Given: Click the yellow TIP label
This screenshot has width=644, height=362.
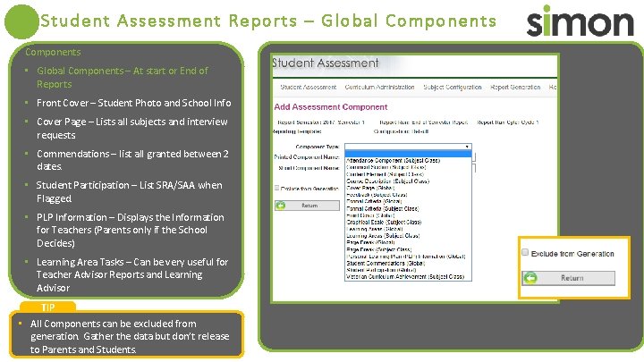Looking at the screenshot, I should [47, 307].
